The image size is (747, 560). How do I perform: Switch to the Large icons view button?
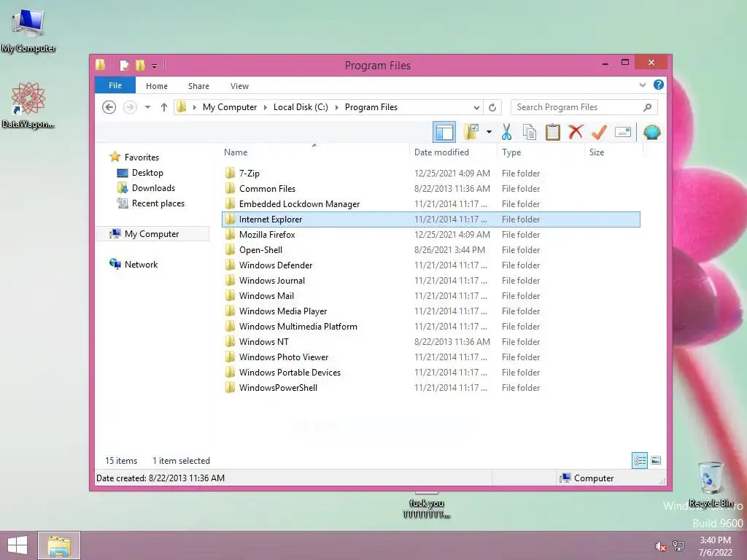tap(656, 460)
